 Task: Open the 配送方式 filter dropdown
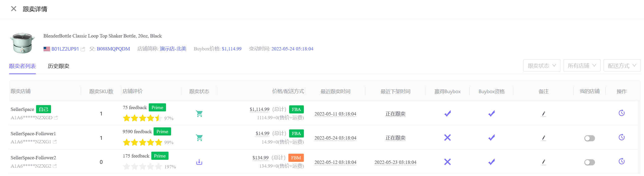pyautogui.click(x=622, y=66)
